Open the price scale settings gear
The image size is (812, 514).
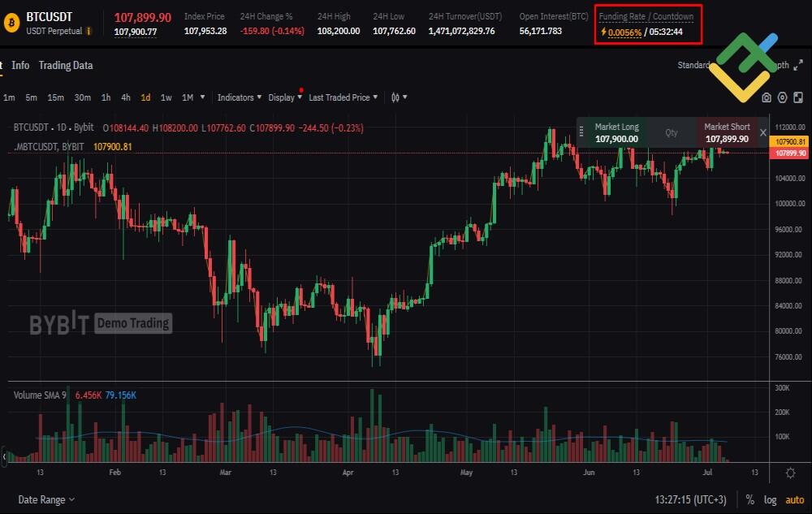tap(790, 473)
